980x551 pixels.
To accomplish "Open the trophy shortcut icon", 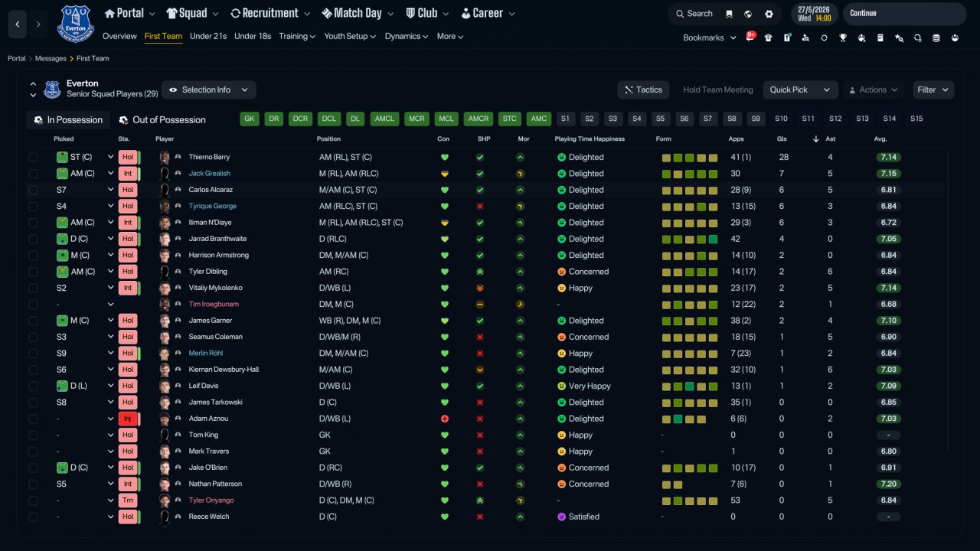I will [x=843, y=37].
